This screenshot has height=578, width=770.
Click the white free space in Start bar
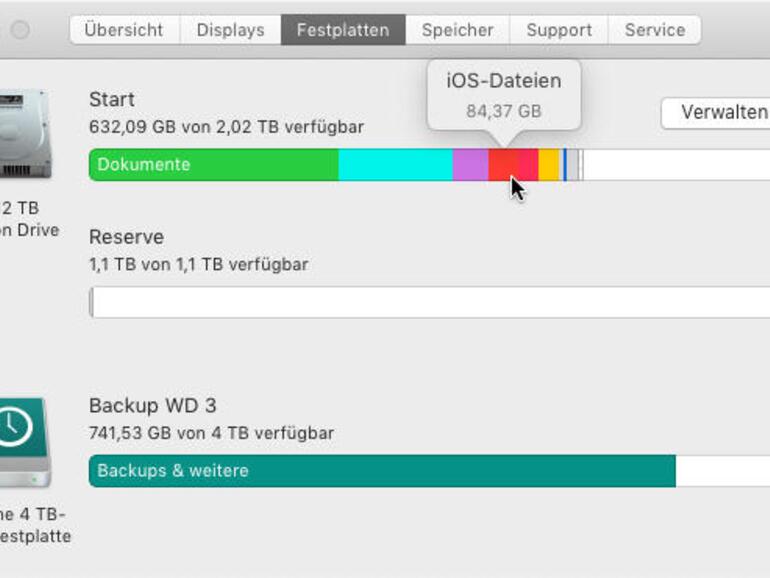pyautogui.click(x=675, y=165)
